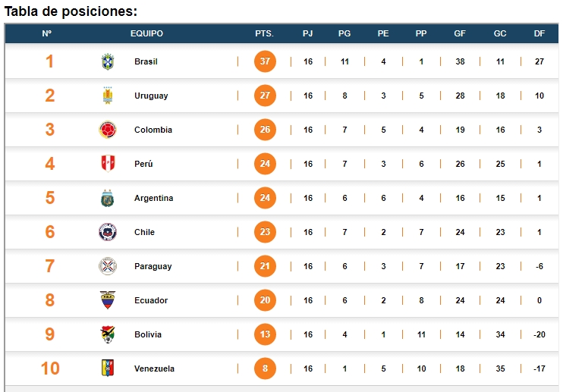Click Uruguay's orange 27 points circle
The height and width of the screenshot is (392, 563).
[265, 96]
